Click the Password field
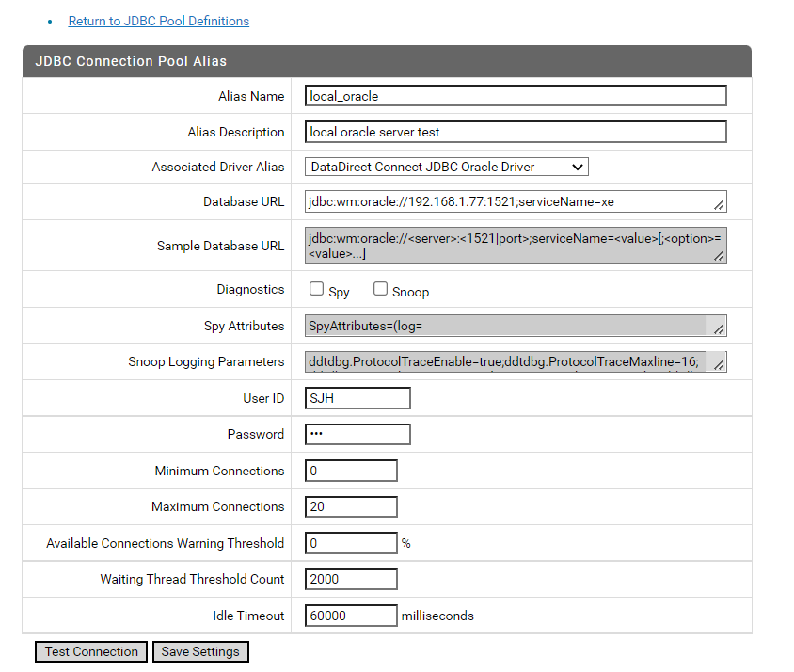This screenshot has height=672, width=794. click(358, 435)
